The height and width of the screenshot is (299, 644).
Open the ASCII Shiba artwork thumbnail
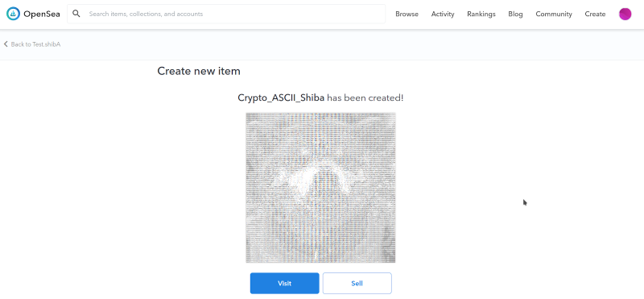pos(320,188)
